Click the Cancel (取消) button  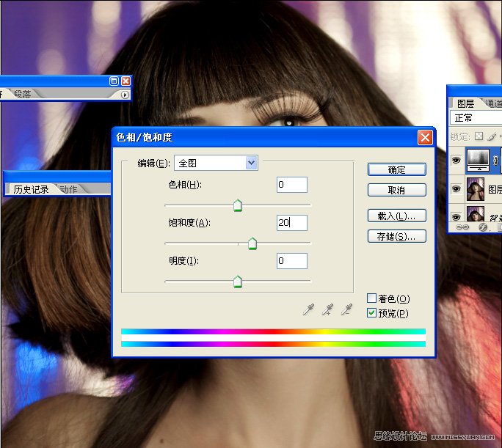pos(396,190)
